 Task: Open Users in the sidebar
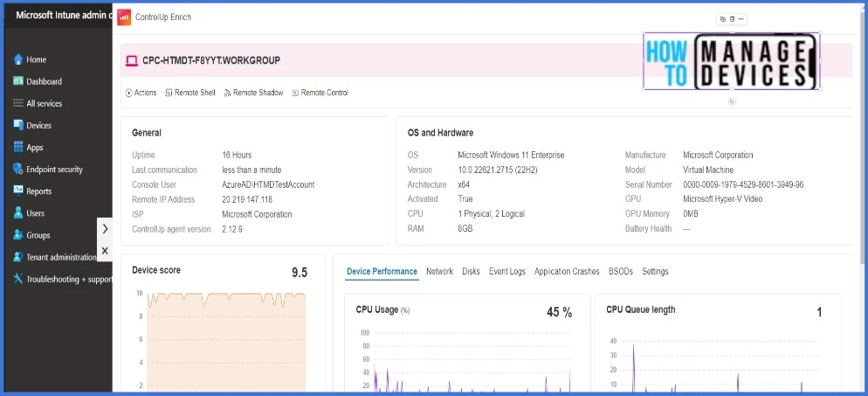36,213
